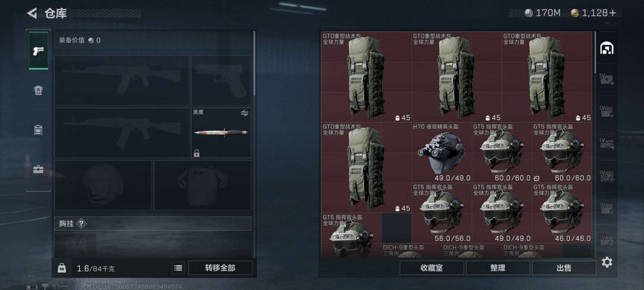644x290 pixels.
Task: Expand the 胸挂 section header
Action: click(153, 223)
